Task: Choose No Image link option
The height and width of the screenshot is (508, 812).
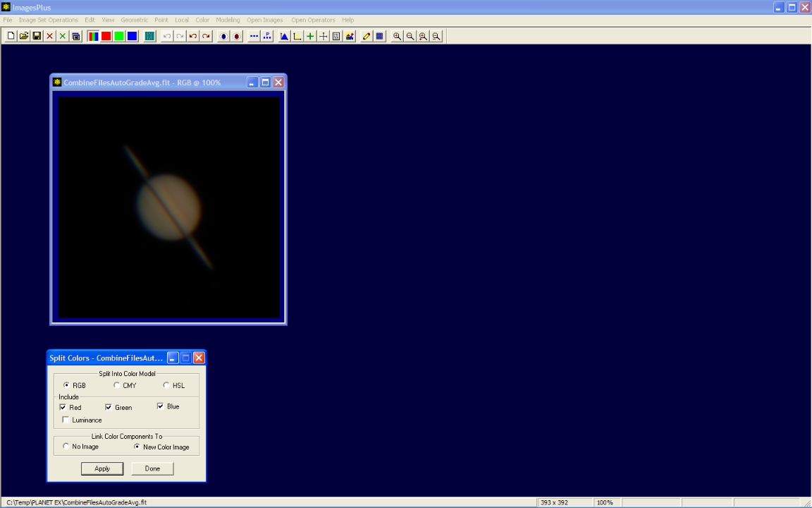Action: [66, 447]
